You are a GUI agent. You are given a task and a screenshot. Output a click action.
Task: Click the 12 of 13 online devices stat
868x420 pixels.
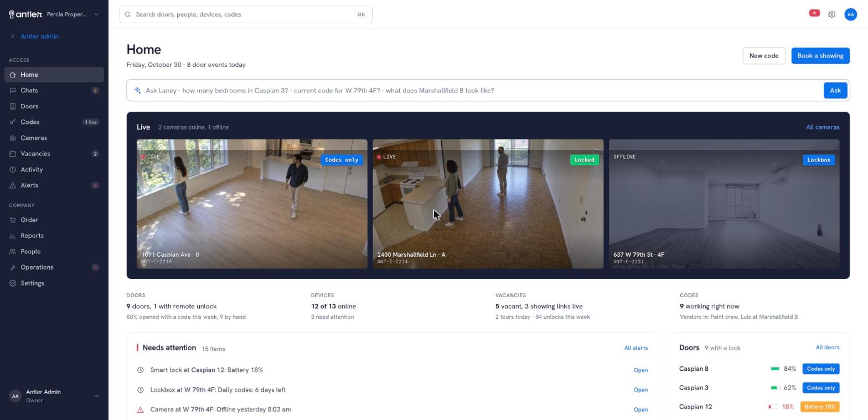[333, 307]
